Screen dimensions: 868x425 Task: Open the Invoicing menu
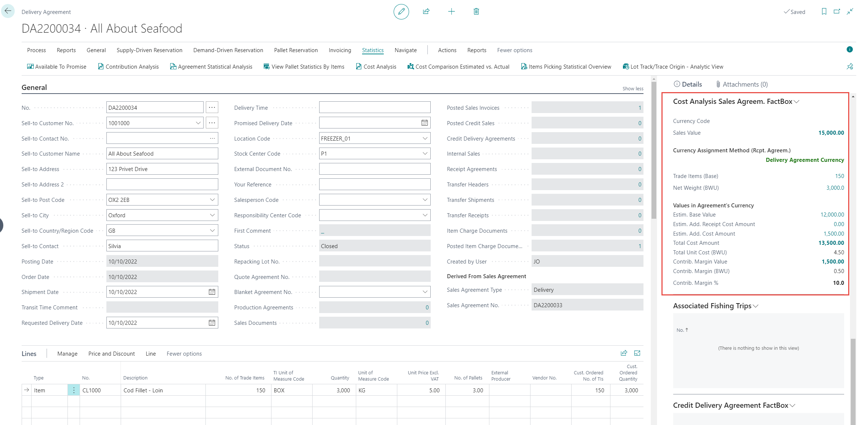pyautogui.click(x=340, y=50)
